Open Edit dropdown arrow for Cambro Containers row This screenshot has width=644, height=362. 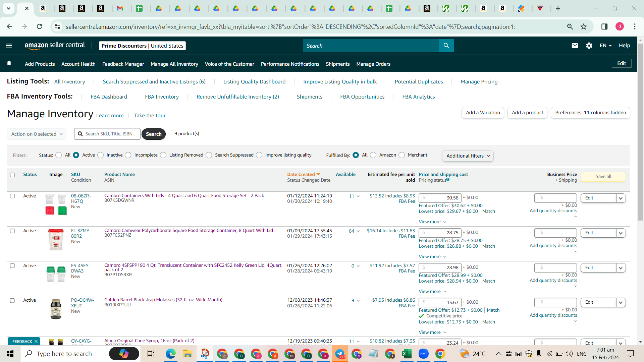pyautogui.click(x=621, y=198)
